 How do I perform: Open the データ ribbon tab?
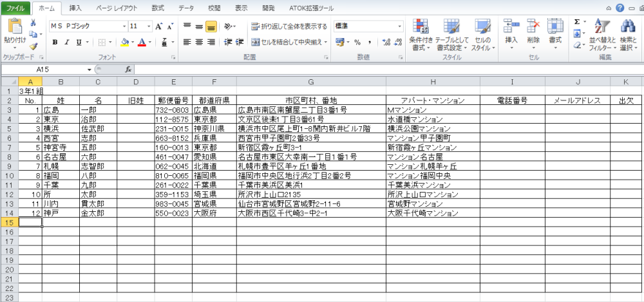186,8
